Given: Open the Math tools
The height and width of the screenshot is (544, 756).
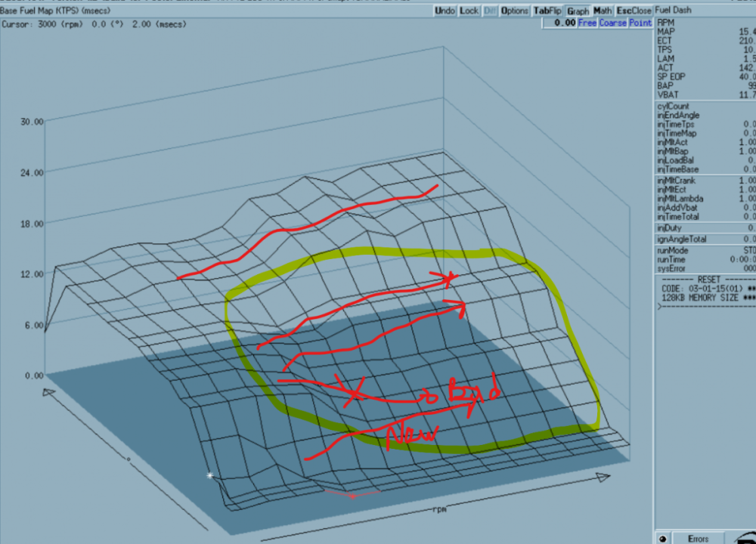Looking at the screenshot, I should pyautogui.click(x=603, y=11).
